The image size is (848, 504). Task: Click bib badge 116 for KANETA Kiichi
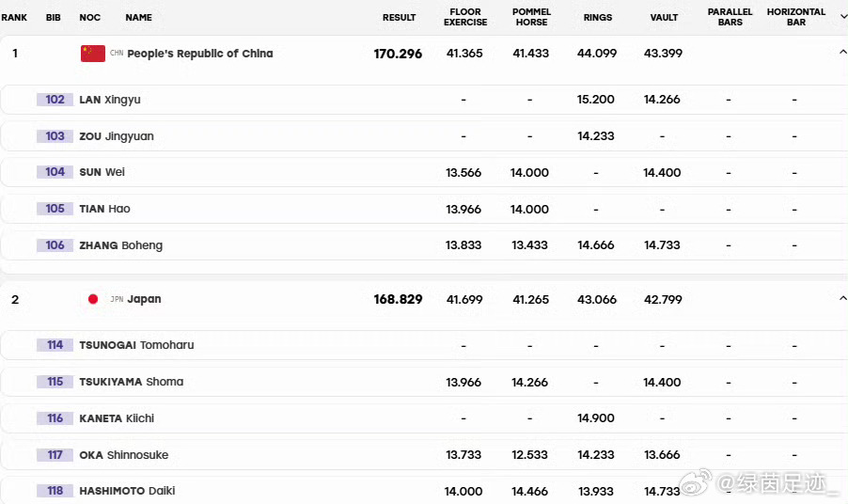(x=55, y=418)
